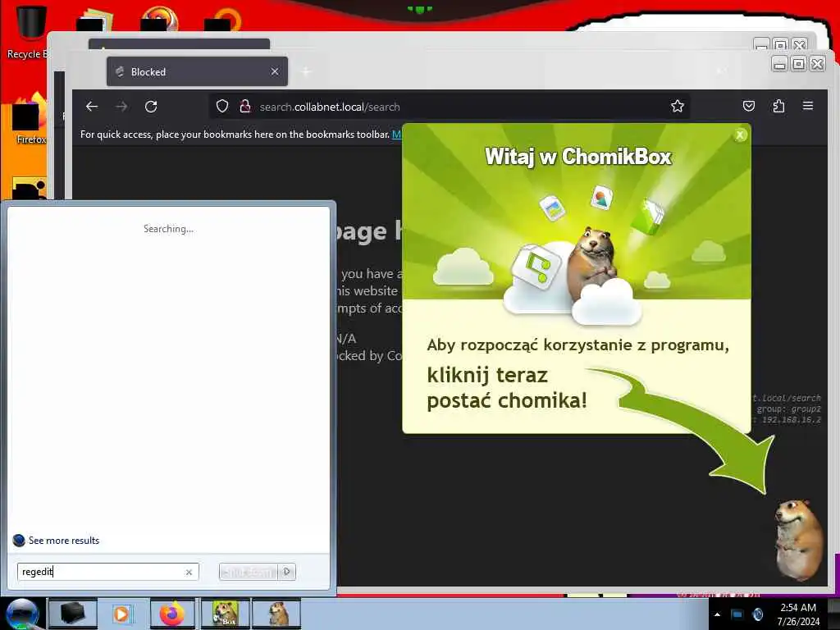This screenshot has width=840, height=630.
Task: Click the See more results link
Action: pos(64,540)
